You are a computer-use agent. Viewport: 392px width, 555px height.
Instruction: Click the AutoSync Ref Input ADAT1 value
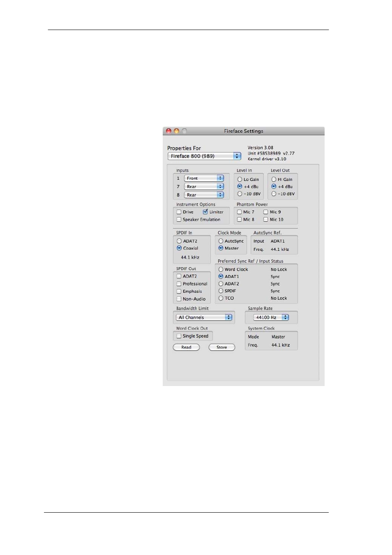point(278,241)
